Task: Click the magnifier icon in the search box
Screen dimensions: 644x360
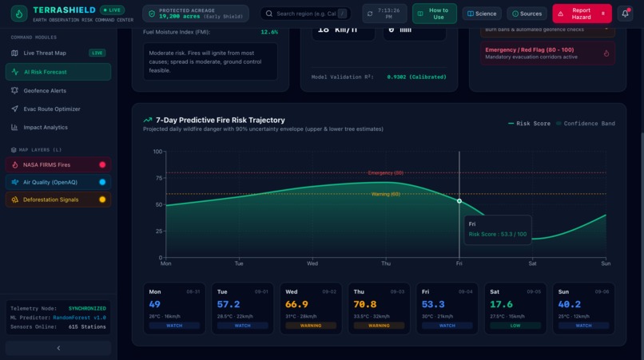Action: point(269,14)
